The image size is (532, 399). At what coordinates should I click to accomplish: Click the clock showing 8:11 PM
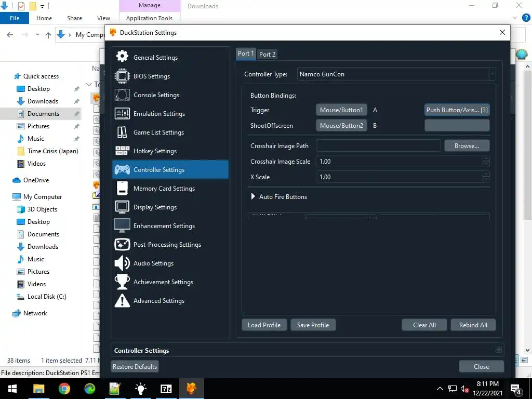click(487, 384)
